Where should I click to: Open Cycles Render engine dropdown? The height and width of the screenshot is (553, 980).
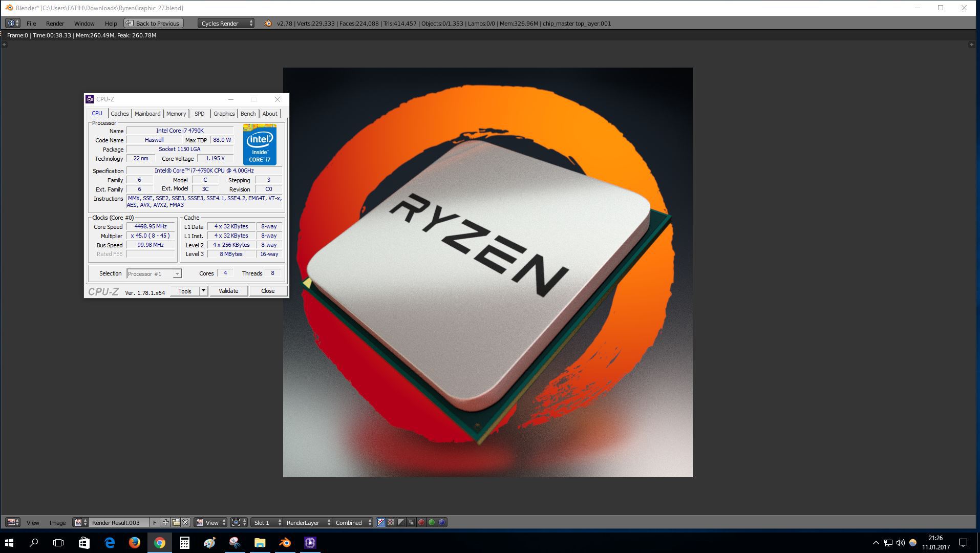point(226,24)
